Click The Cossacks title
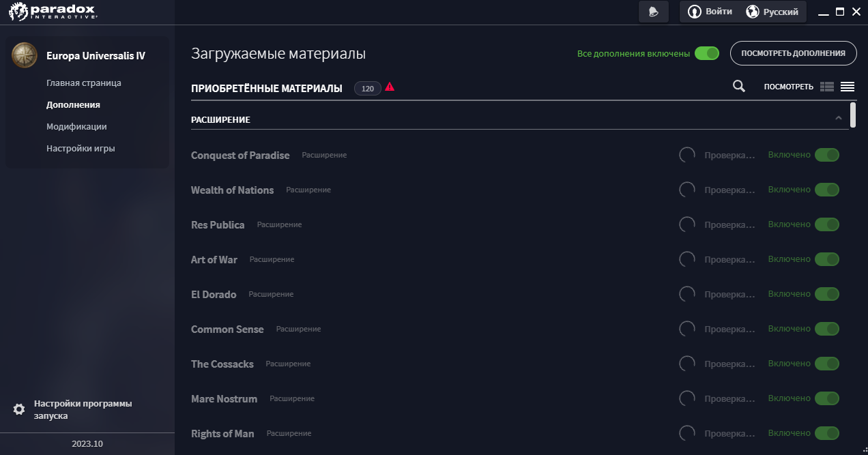Screen dimensions: 868x455 point(222,364)
